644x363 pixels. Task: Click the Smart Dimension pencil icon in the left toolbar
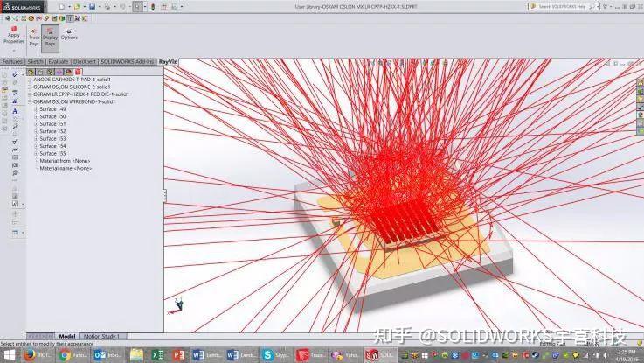point(15,74)
